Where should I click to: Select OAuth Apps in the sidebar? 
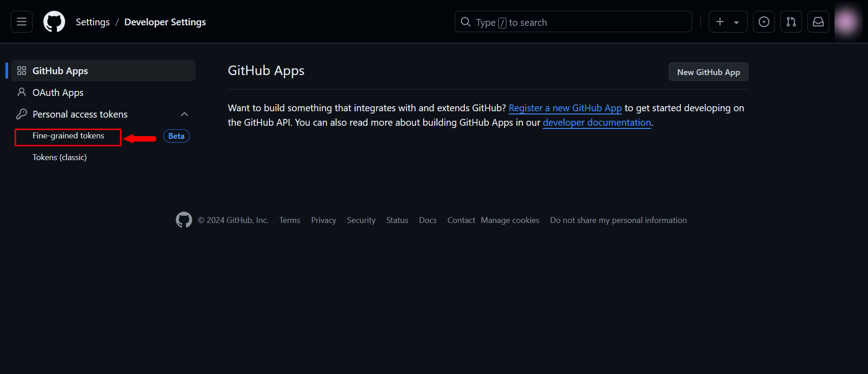[103, 92]
